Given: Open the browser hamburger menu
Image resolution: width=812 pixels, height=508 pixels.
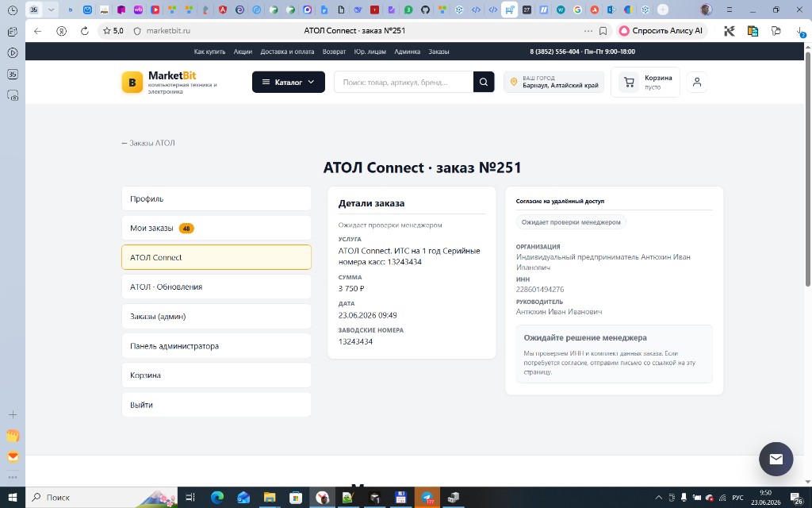Looking at the screenshot, I should point(730,10).
